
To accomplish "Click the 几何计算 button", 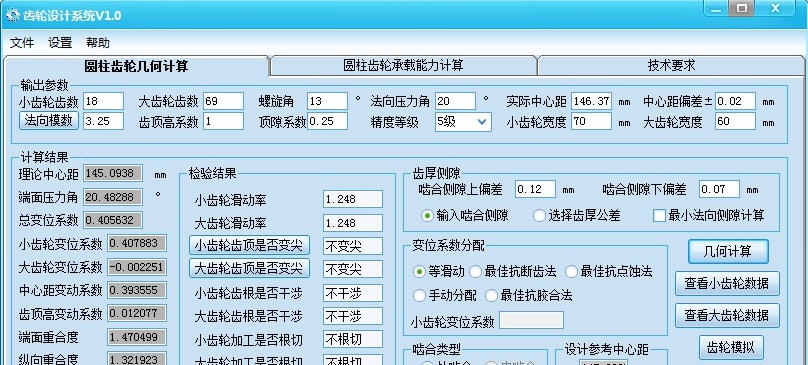I will coord(728,252).
